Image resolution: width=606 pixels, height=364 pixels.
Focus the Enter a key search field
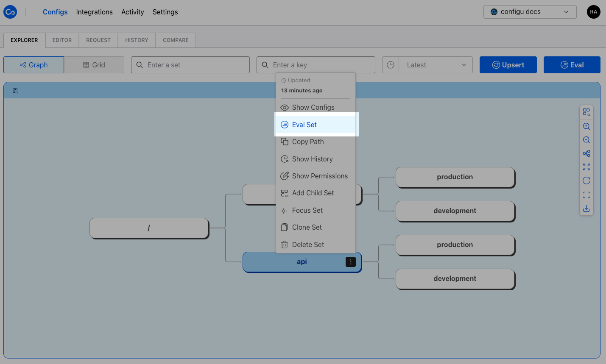pos(316,65)
